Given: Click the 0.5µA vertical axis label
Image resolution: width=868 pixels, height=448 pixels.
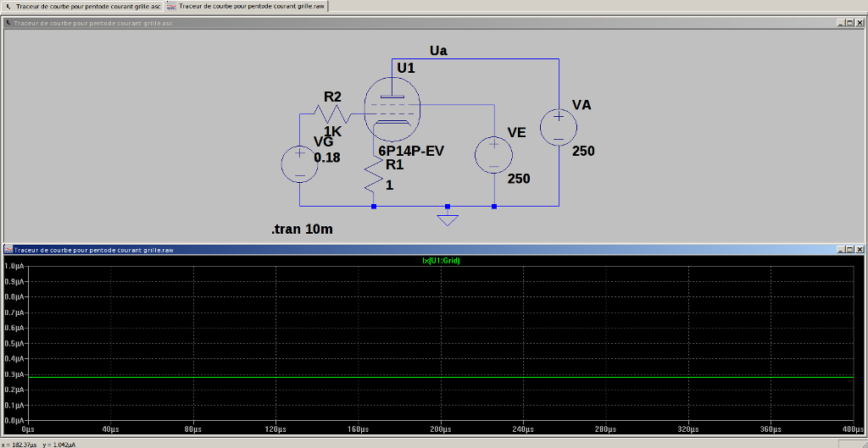Looking at the screenshot, I should tap(14, 344).
